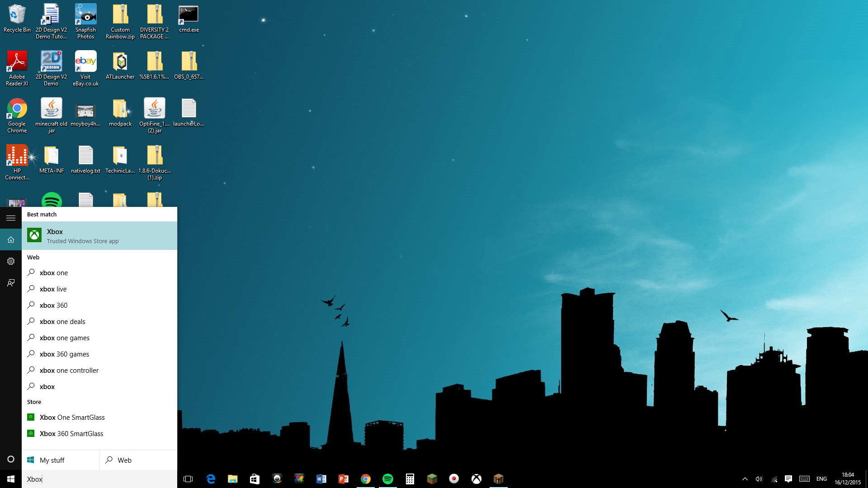
Task: Select the Google Chrome desktop shortcut
Action: pos(17,116)
